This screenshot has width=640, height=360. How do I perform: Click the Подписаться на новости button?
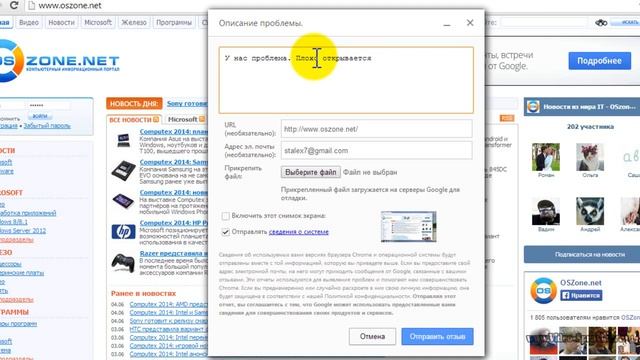[x=589, y=254]
